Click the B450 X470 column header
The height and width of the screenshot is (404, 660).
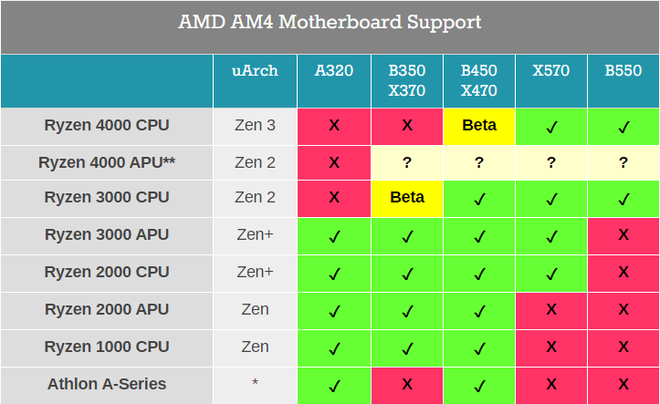tap(479, 81)
